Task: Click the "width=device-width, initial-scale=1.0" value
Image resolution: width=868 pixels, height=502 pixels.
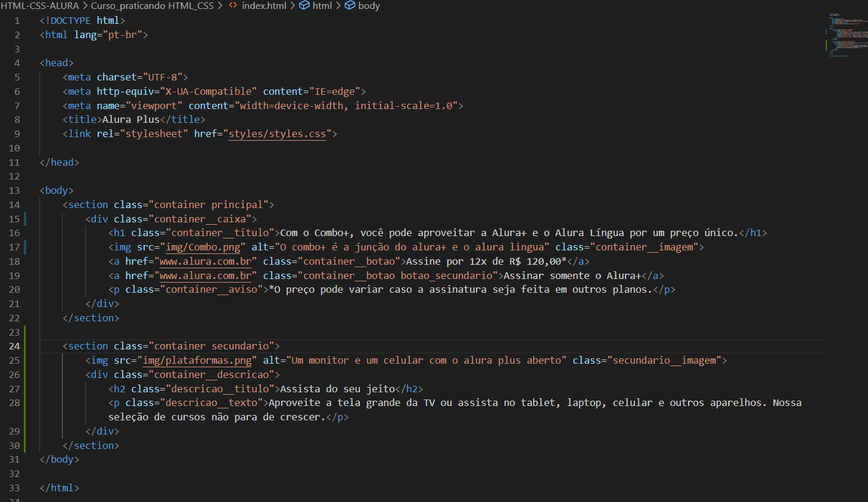Action: [x=346, y=106]
